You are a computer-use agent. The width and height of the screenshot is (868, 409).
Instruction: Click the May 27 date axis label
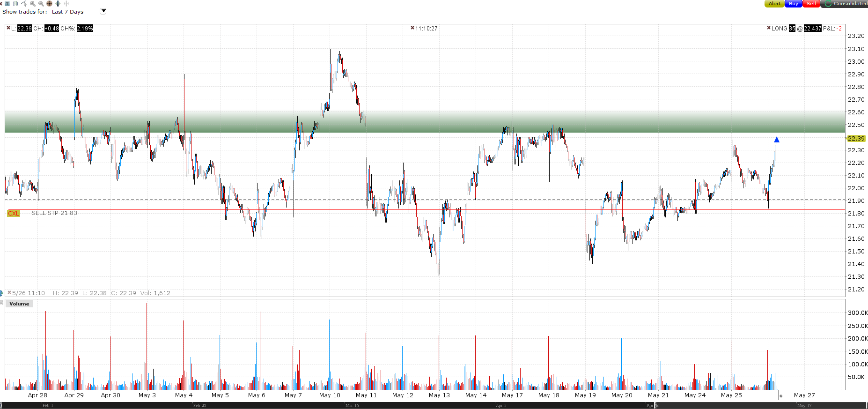coord(804,395)
